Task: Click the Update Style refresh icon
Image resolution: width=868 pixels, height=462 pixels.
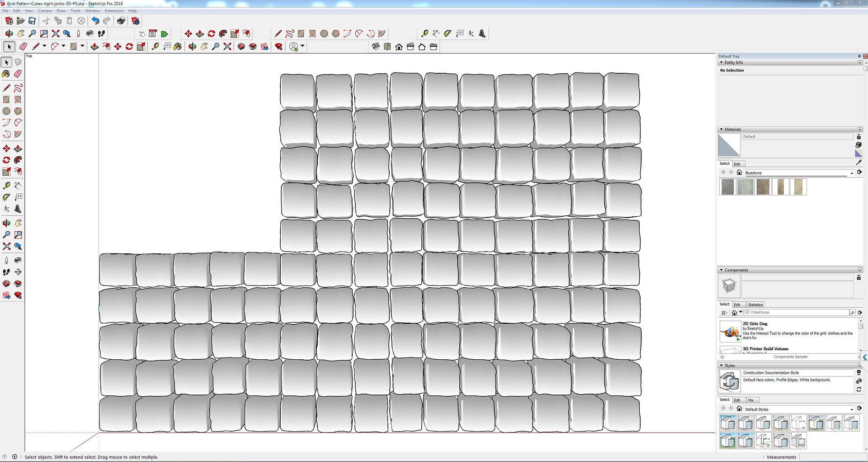Action: pos(859,390)
